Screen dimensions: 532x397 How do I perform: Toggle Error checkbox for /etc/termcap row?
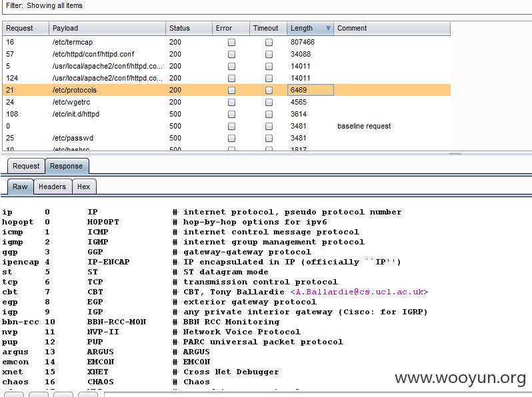click(x=231, y=43)
